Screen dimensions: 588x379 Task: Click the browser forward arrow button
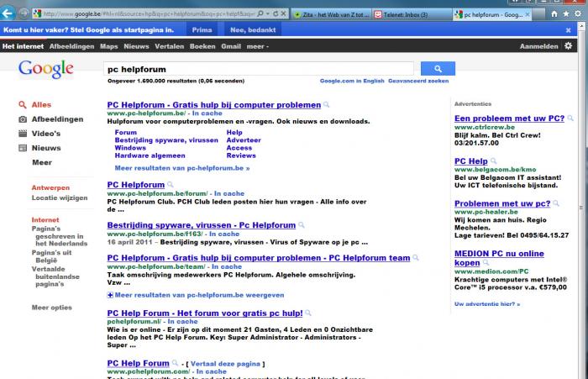click(x=24, y=14)
